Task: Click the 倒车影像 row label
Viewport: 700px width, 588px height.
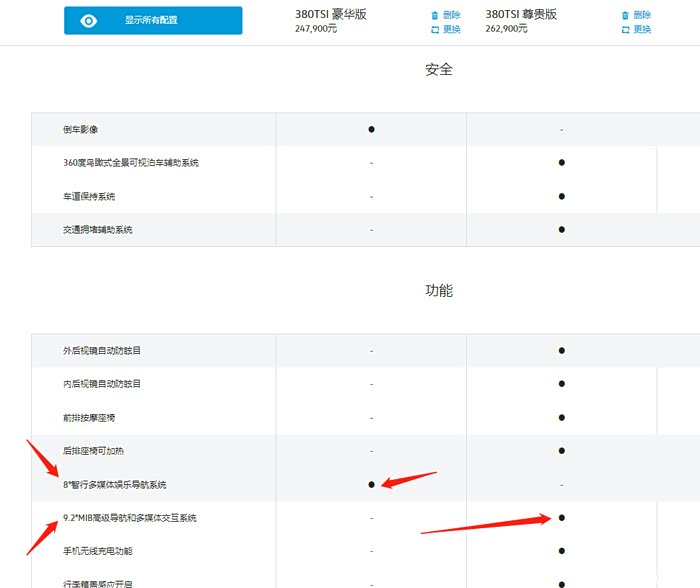Action: 80,129
